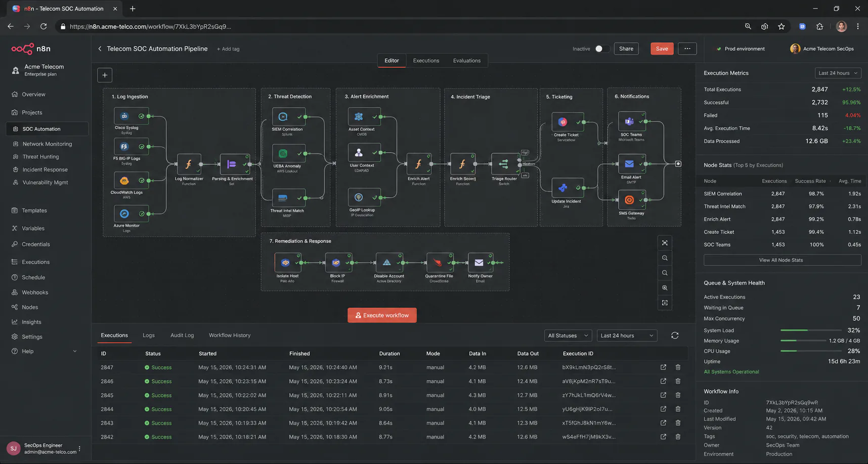Viewport: 868px width, 464px height.
Task: Select the User Context node
Action: pos(364,153)
